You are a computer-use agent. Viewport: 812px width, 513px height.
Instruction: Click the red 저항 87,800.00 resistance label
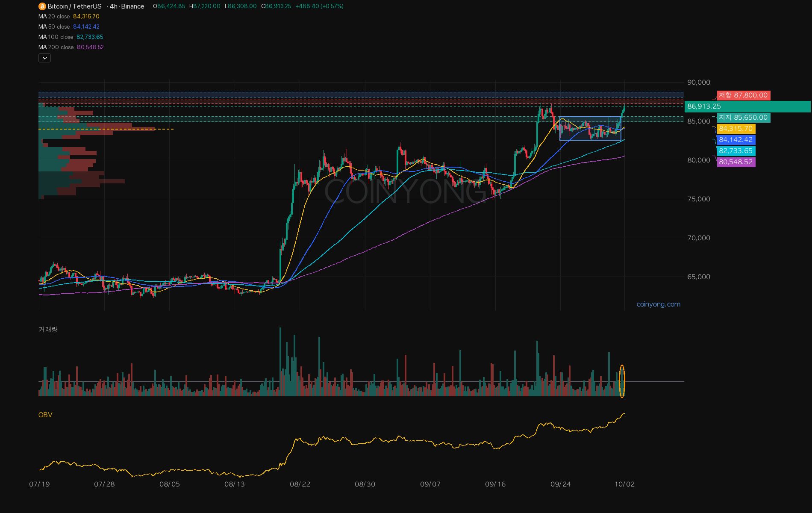coord(744,95)
